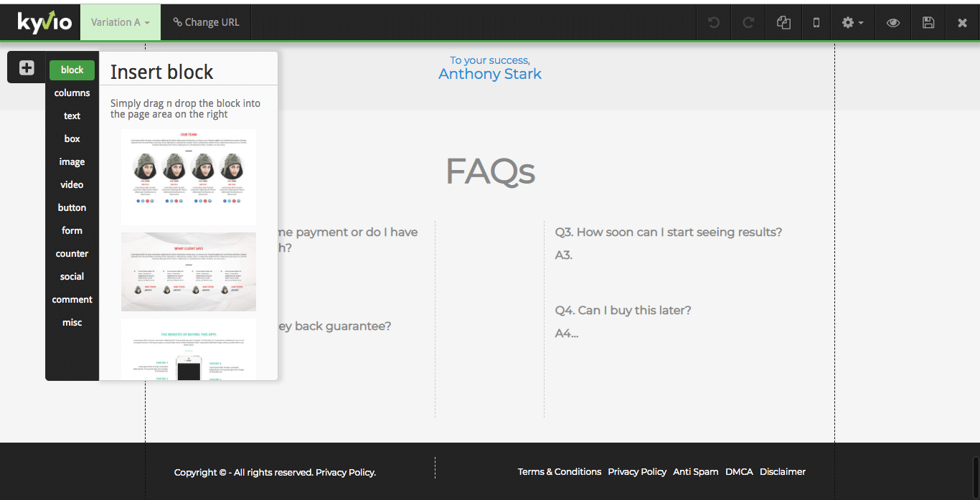Select the text element tab

click(72, 115)
